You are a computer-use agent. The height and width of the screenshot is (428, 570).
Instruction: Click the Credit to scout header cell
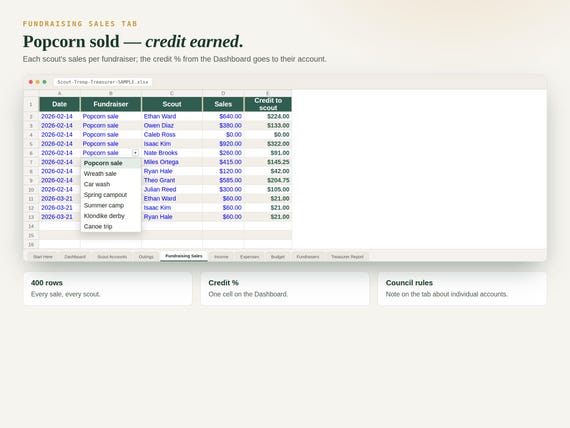tap(268, 104)
